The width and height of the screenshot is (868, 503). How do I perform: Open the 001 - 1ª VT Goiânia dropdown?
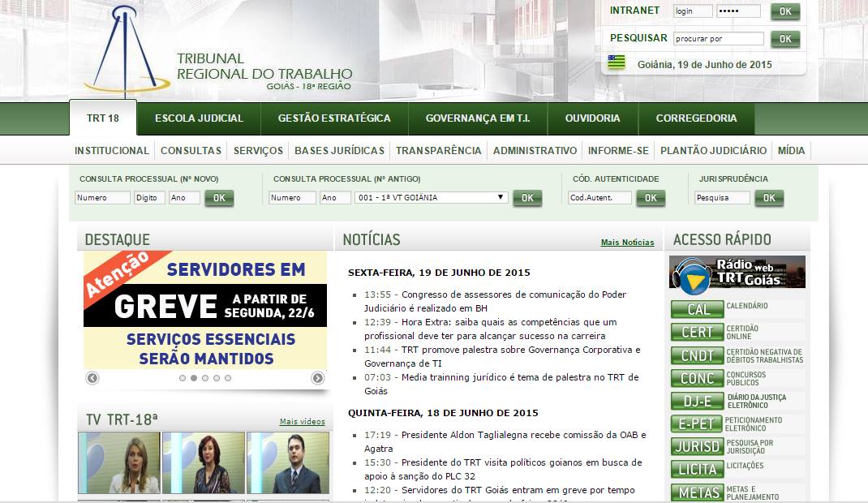[432, 197]
